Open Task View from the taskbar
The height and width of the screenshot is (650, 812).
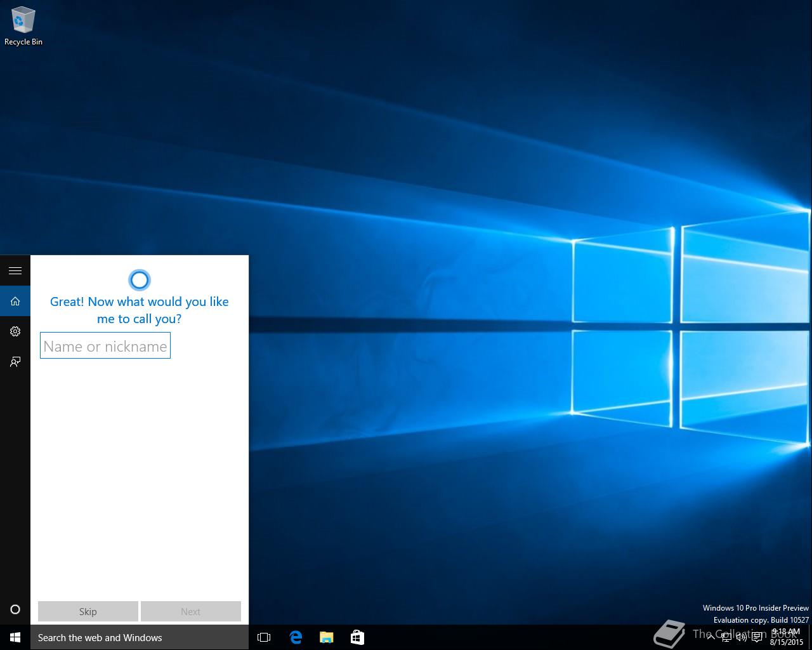coord(264,637)
